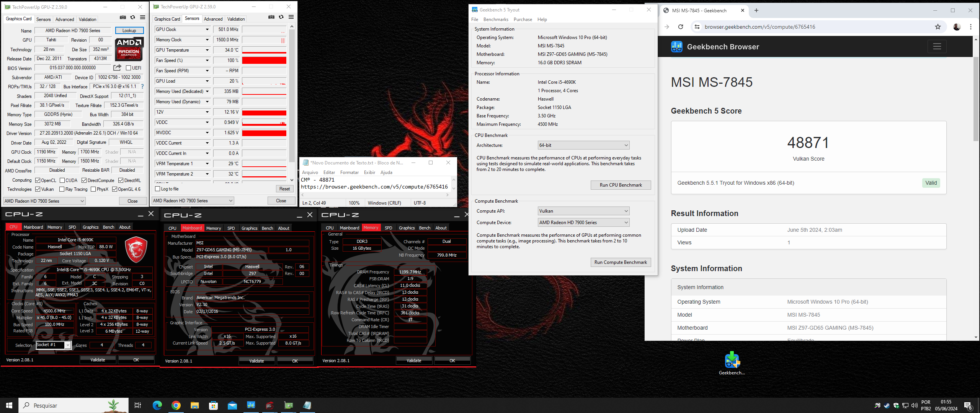
Task: Launch Microsoft Edge from taskbar
Action: pyautogui.click(x=157, y=405)
